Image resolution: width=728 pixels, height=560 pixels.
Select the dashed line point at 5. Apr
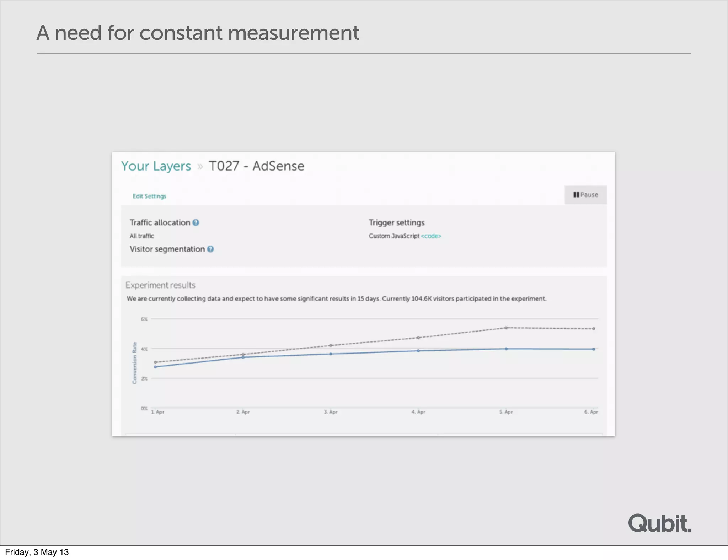coord(506,328)
